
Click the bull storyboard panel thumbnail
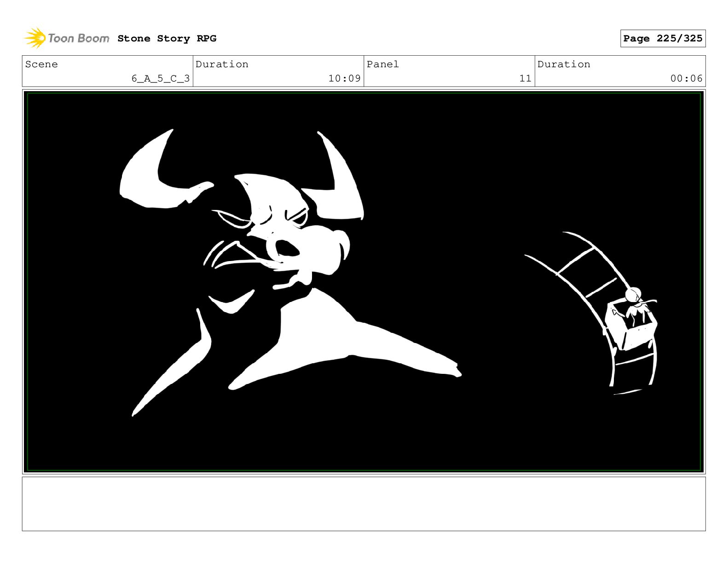[364, 282]
